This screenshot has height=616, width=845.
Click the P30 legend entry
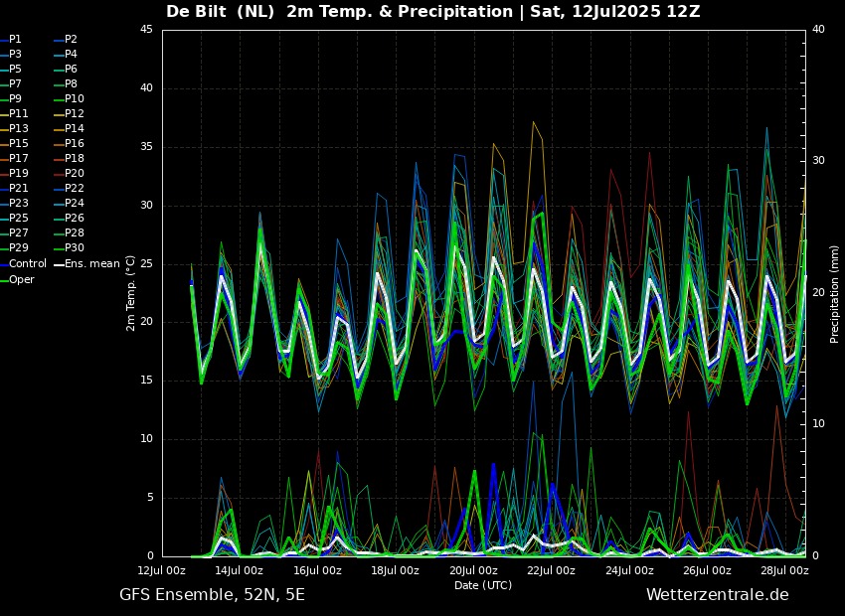click(74, 248)
